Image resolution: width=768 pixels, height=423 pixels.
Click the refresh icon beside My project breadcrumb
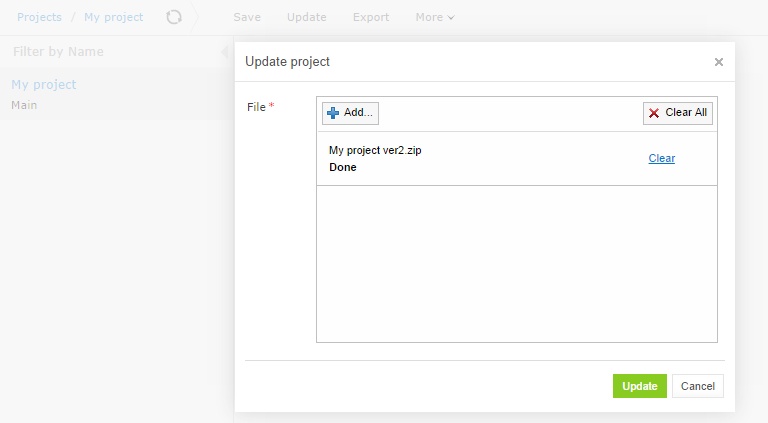click(174, 17)
